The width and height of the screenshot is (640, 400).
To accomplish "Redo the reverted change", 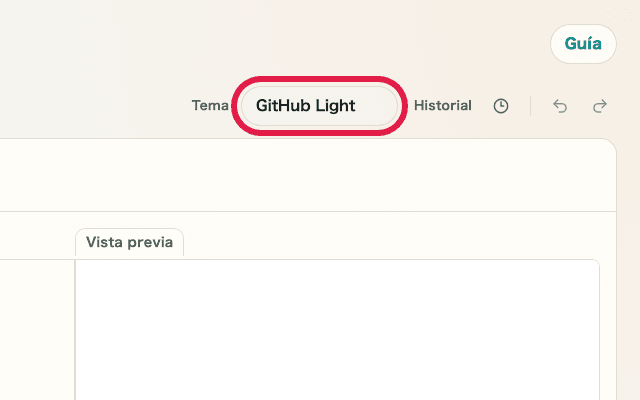I will 600,105.
